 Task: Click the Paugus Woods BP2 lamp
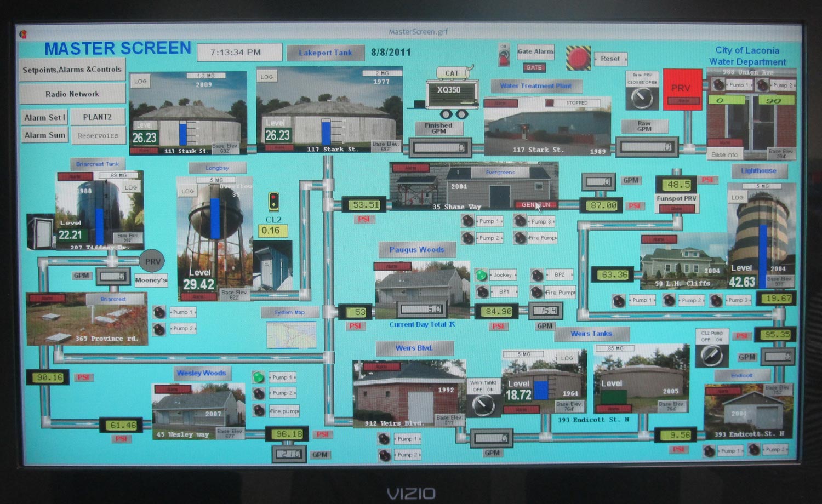537,275
